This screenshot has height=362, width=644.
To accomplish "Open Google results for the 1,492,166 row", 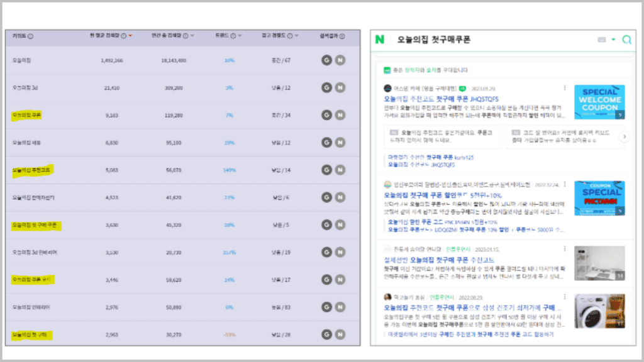I will [326, 60].
